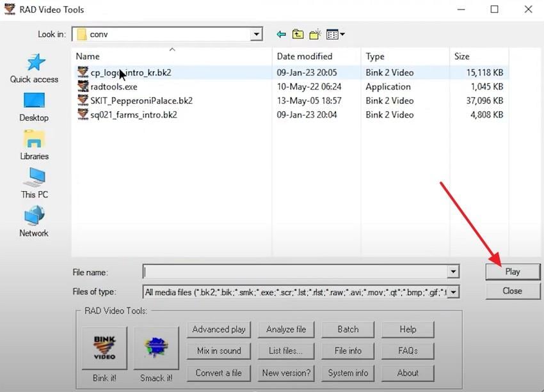
Task: Click the icon of SKIT_PepperoniPalace.bk2
Action: click(x=83, y=100)
